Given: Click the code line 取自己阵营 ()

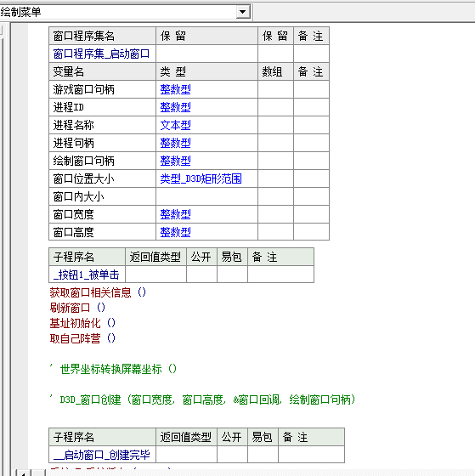Looking at the screenshot, I should pos(82,339).
